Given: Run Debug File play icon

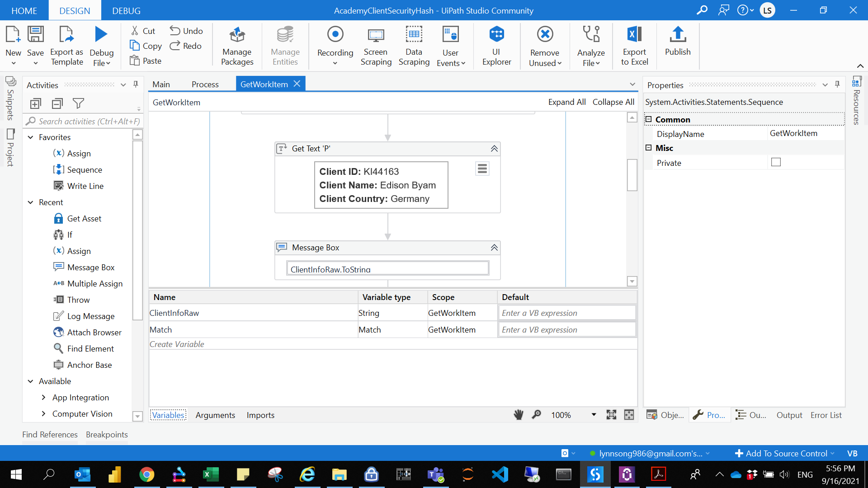Looking at the screenshot, I should (x=101, y=34).
